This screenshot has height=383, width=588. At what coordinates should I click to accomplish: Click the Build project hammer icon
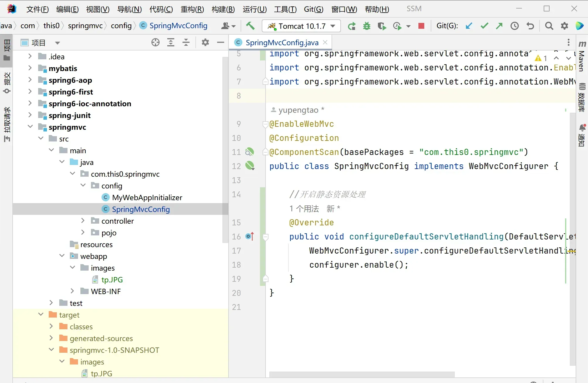[x=250, y=26]
